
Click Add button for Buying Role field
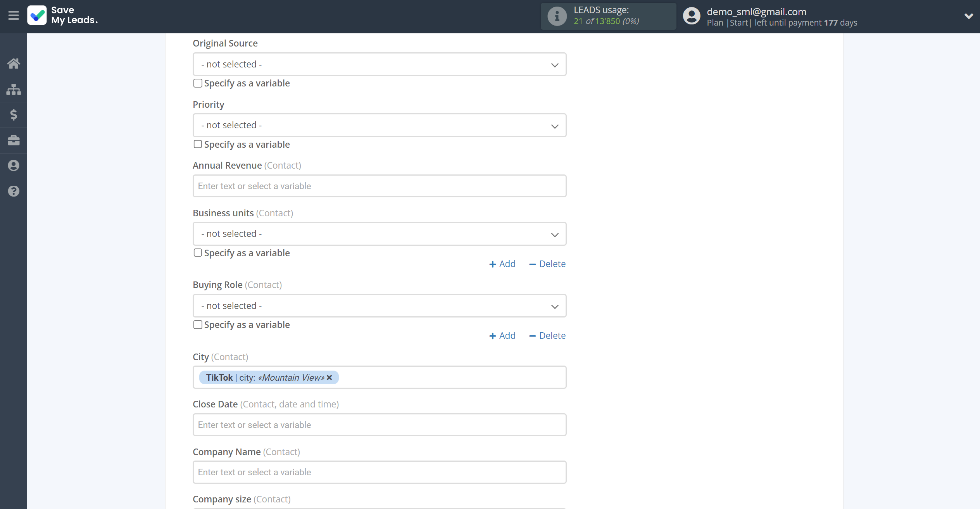coord(502,335)
